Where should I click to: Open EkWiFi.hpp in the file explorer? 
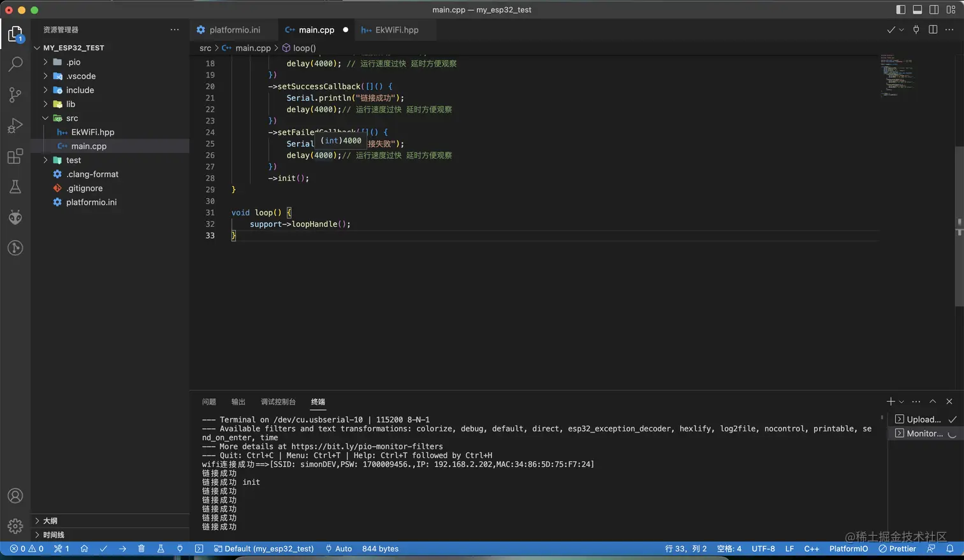click(x=92, y=132)
